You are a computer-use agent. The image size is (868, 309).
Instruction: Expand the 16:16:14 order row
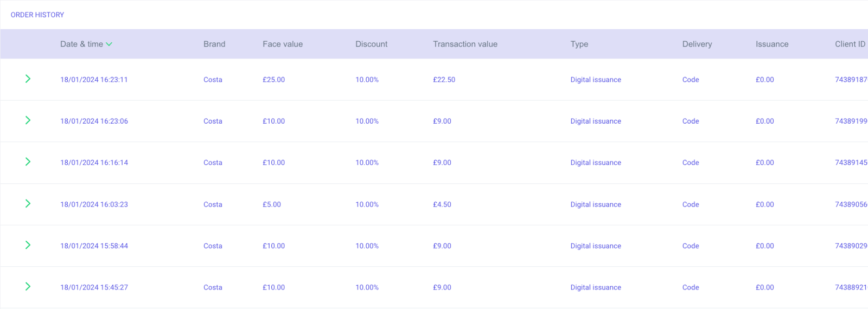tap(28, 162)
